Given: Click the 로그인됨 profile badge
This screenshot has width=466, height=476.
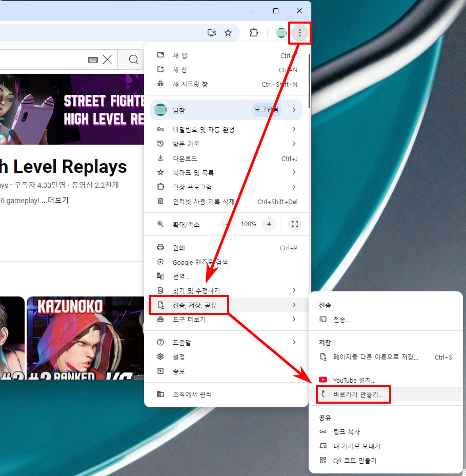Looking at the screenshot, I should (267, 110).
